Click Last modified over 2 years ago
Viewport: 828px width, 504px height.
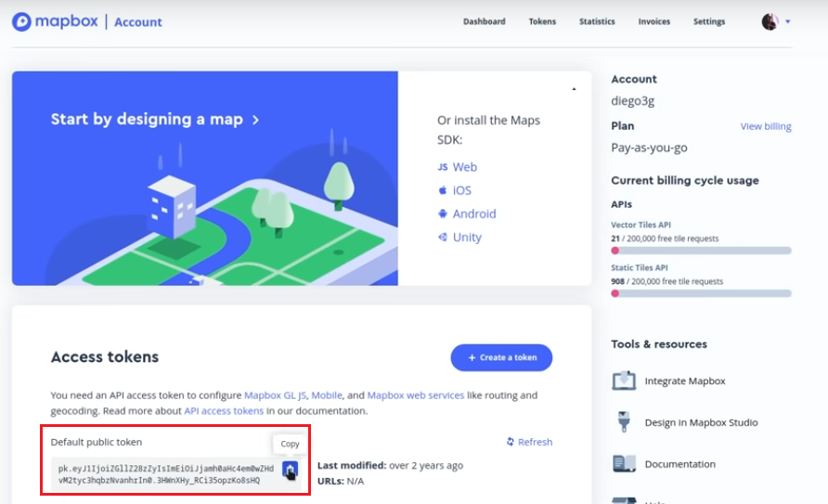[x=390, y=465]
